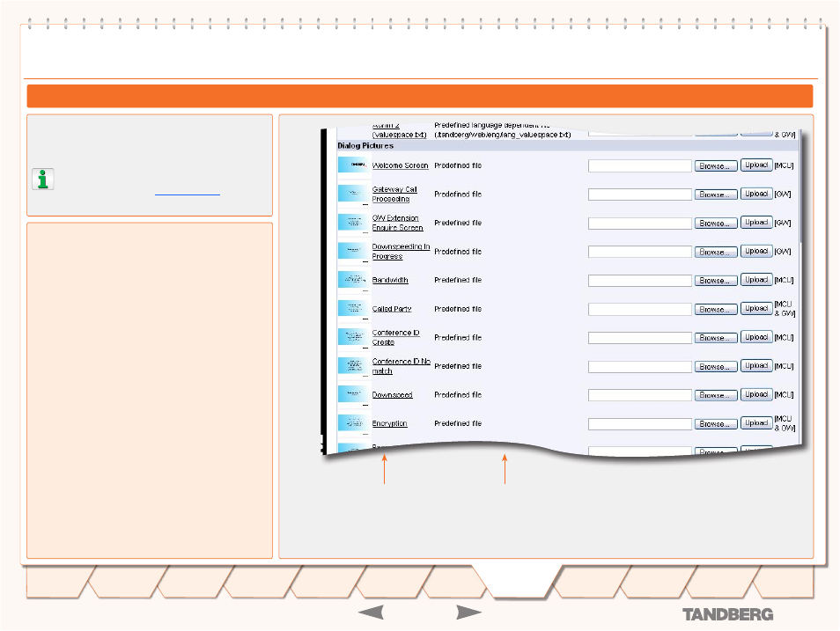This screenshot has height=631, width=840.
Task: Click the Encryption picture thumbnail
Action: (x=352, y=423)
